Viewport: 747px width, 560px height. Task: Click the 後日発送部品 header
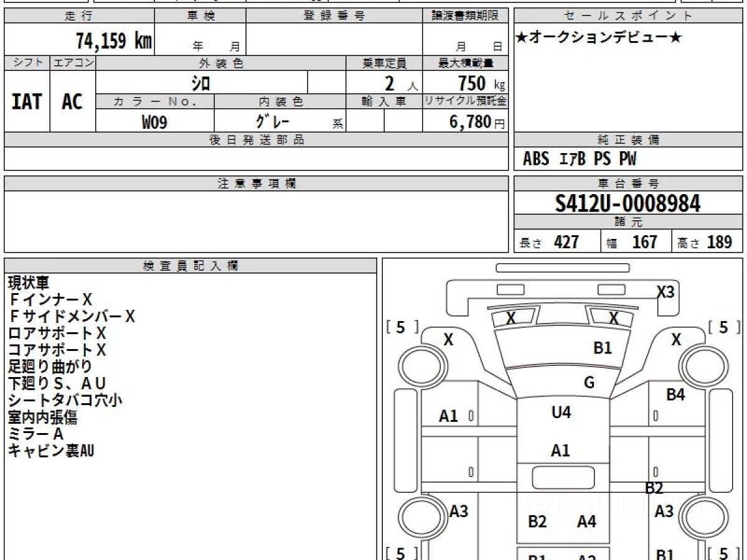[x=256, y=140]
